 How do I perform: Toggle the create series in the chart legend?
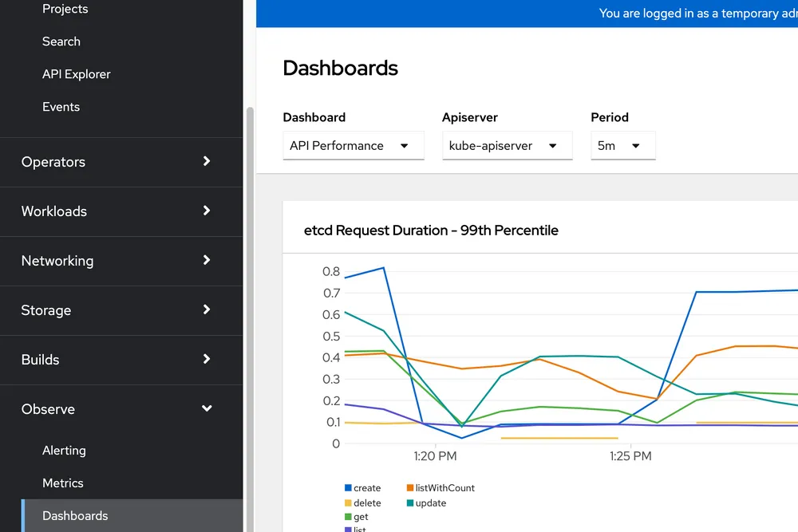click(x=362, y=487)
